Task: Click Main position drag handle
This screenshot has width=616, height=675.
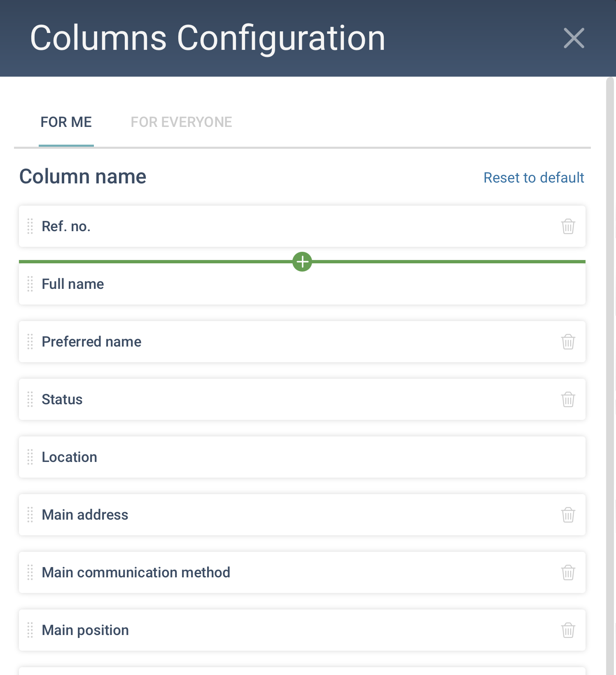Action: 30,630
